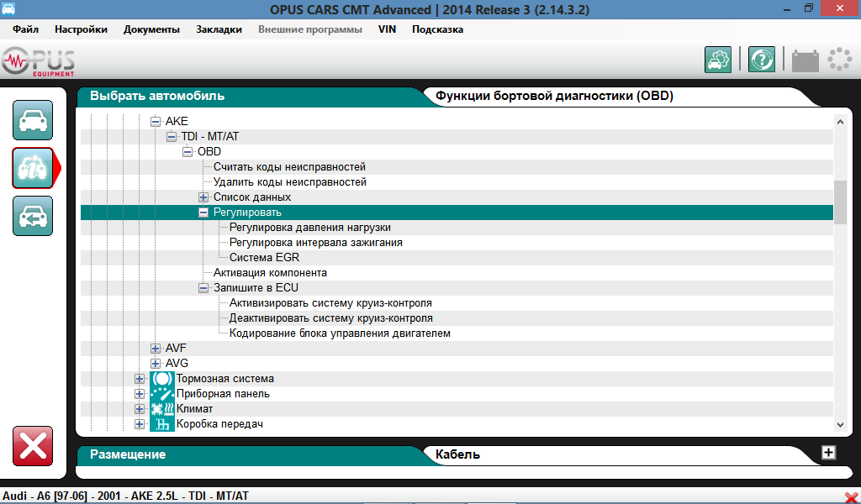
Task: Collapse the Запишите в ECU node
Action: 203,288
